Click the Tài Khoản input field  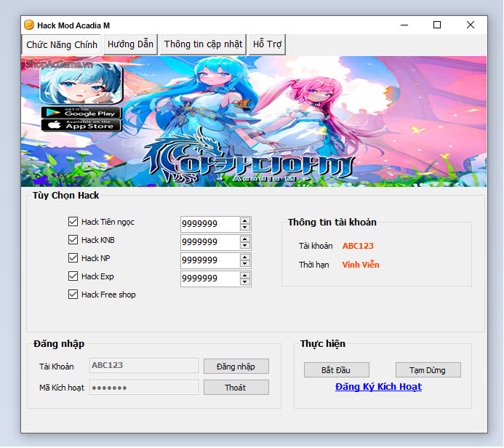(x=144, y=365)
